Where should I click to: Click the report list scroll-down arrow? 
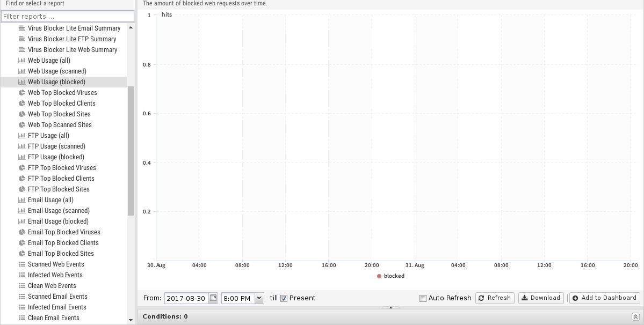coord(131,320)
